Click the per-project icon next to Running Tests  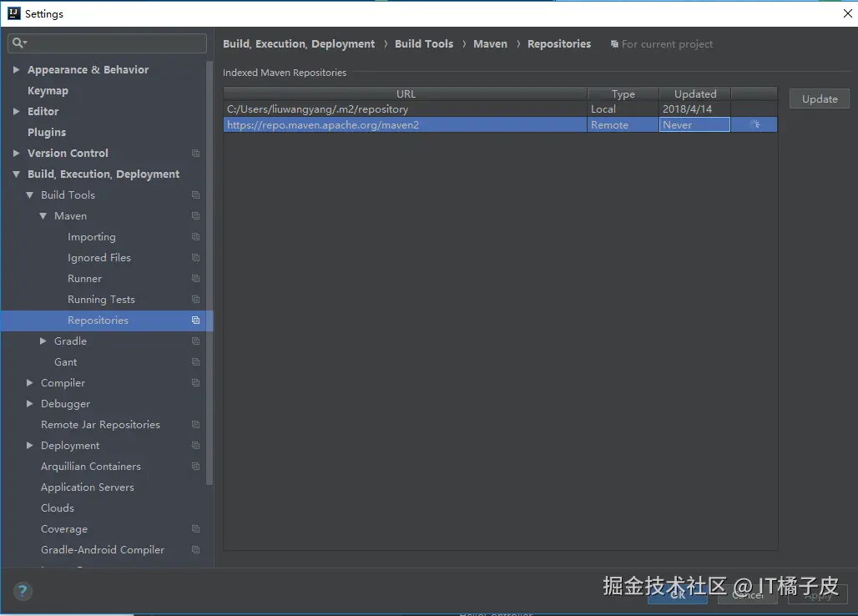(196, 300)
